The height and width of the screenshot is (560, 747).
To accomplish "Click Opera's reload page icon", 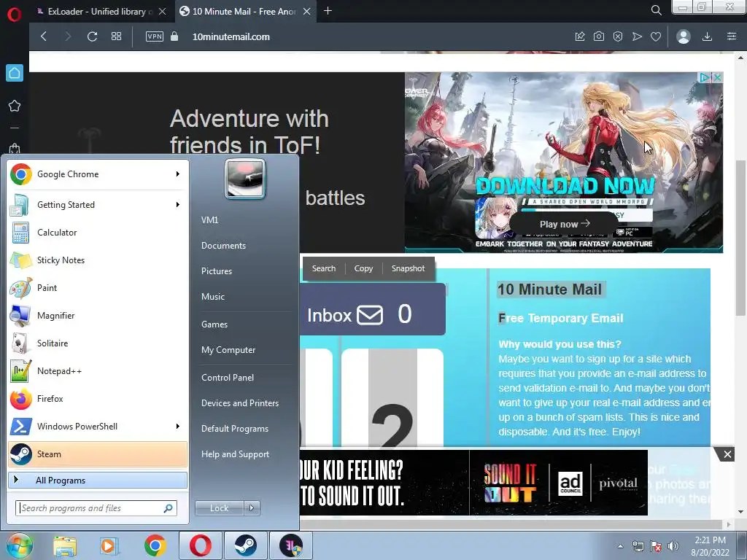I will [x=93, y=36].
